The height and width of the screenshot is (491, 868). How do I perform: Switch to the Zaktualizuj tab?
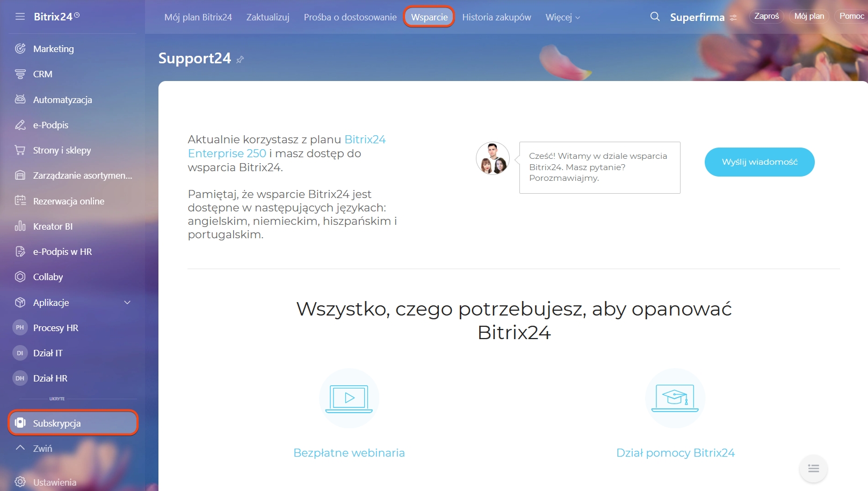tap(268, 17)
